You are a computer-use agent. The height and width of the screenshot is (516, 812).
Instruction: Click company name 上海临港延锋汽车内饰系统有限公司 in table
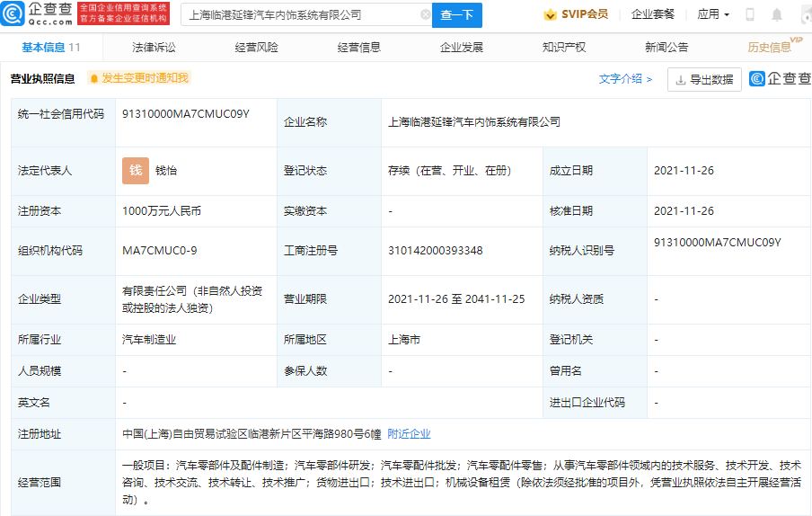[474, 122]
